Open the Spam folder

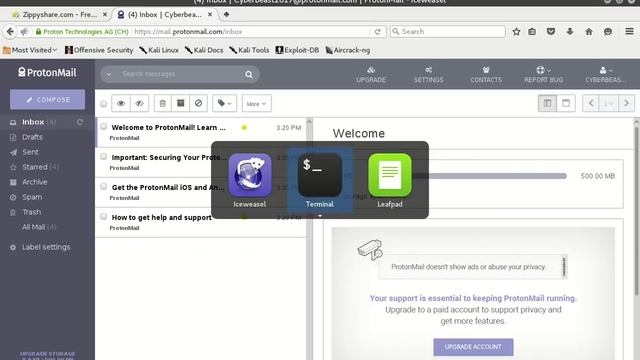[32, 197]
